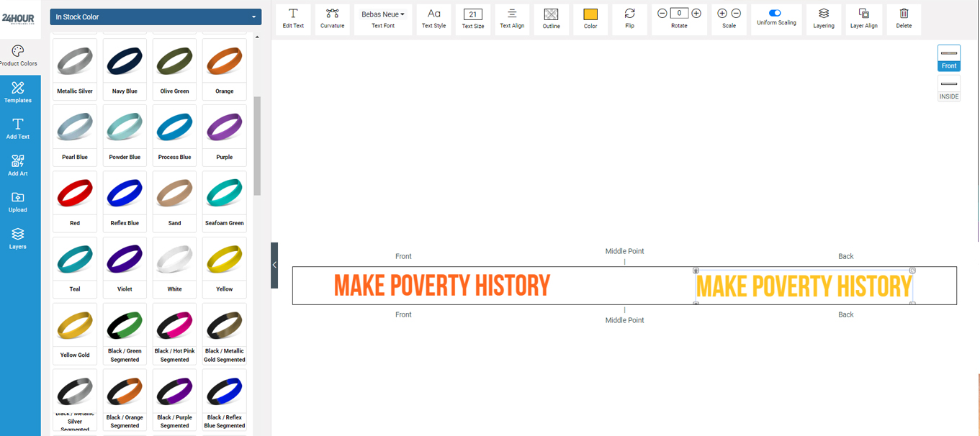This screenshot has height=436, width=980.
Task: Open the Text Size control showing 21
Action: 473,14
